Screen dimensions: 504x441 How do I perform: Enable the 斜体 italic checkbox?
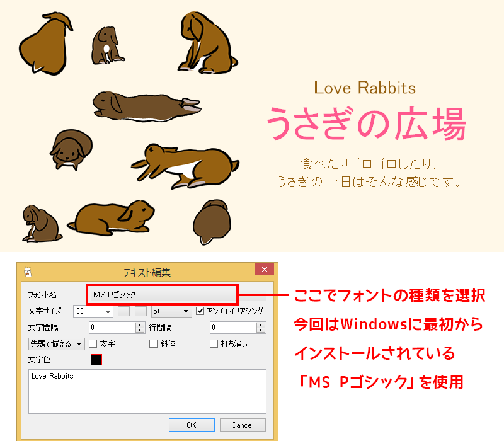153,343
